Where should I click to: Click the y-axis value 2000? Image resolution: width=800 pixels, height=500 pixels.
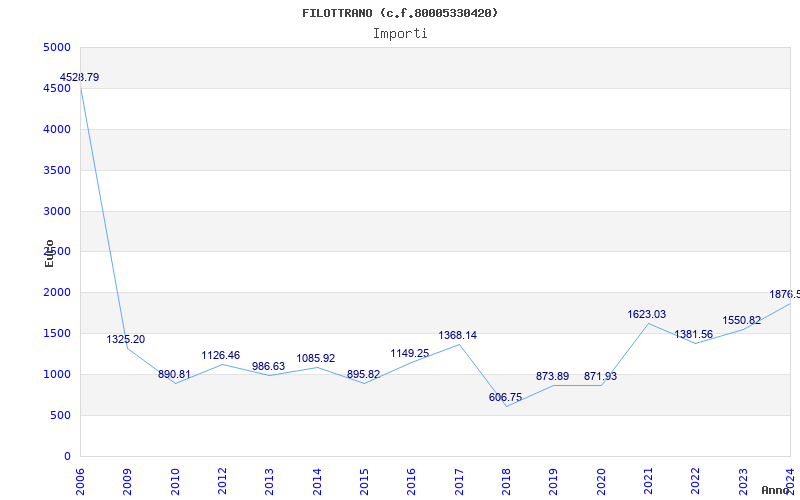point(57,292)
